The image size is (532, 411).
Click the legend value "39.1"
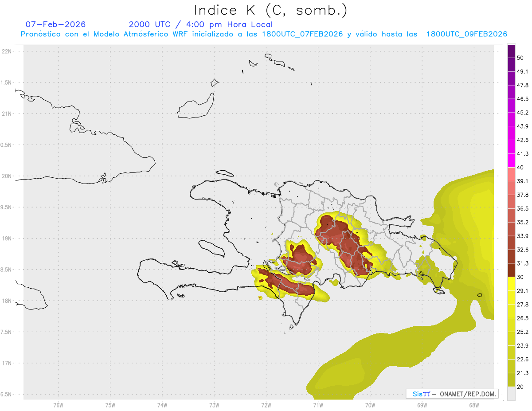523,181
